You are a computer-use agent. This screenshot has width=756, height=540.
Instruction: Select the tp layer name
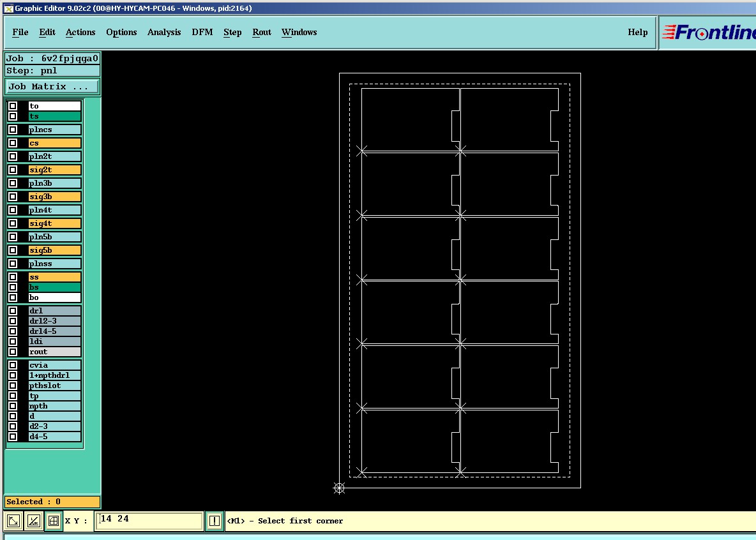pyautogui.click(x=54, y=396)
